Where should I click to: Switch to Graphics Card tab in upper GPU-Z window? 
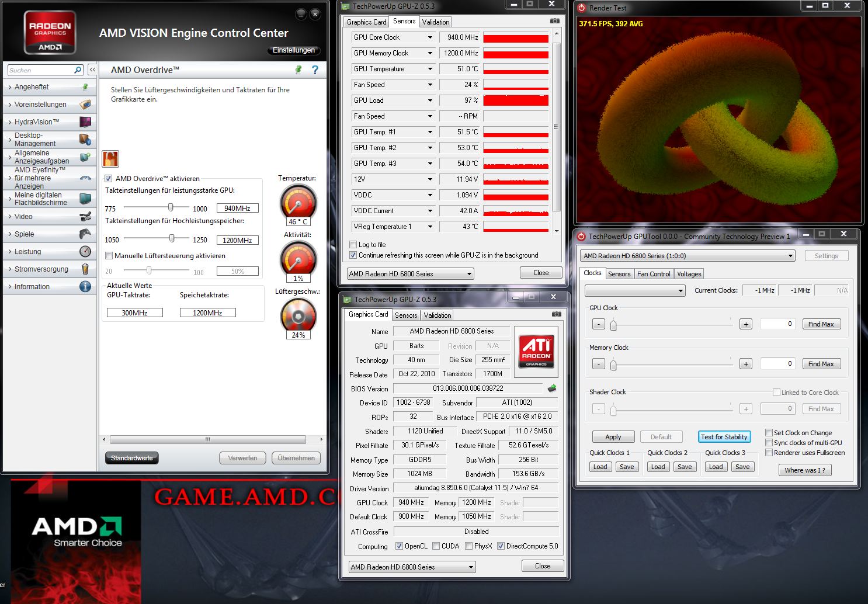(x=366, y=22)
